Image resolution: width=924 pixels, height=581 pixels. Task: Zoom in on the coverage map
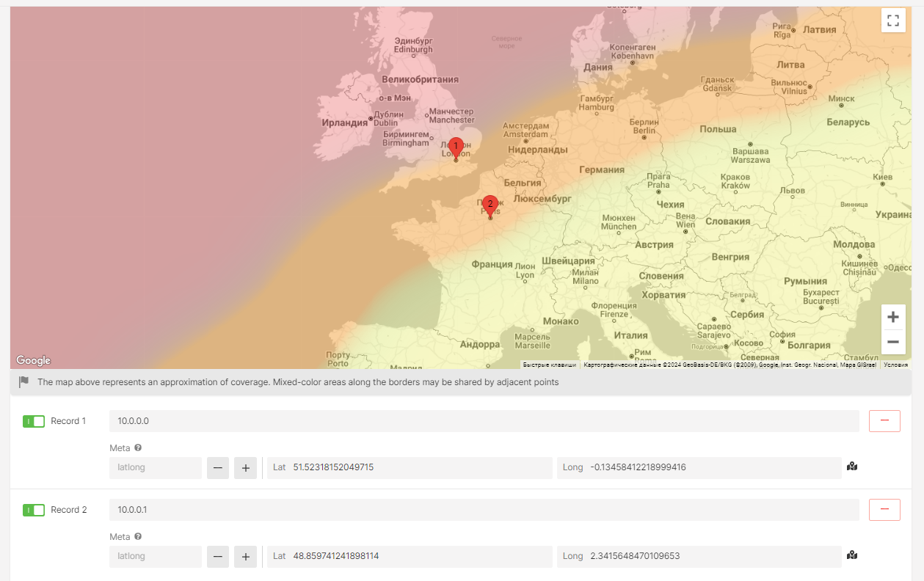(x=892, y=317)
